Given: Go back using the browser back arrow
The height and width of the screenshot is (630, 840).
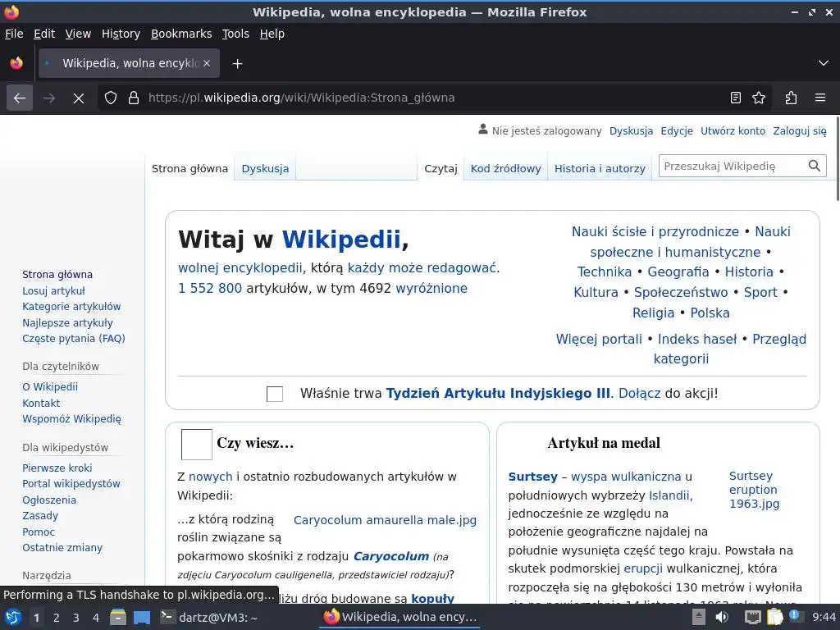Looking at the screenshot, I should coord(20,98).
